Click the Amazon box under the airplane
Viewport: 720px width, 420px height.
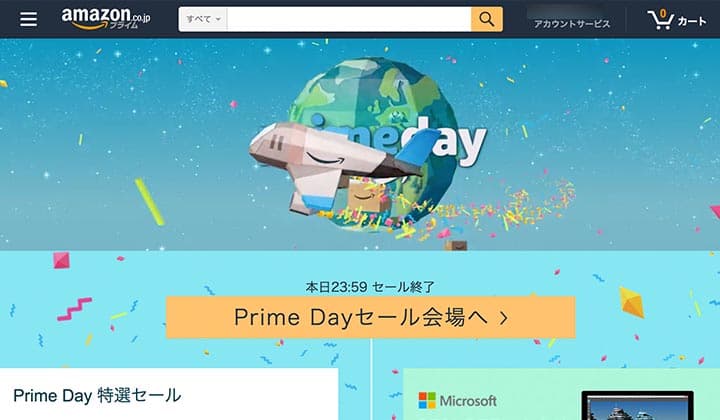pos(366,196)
